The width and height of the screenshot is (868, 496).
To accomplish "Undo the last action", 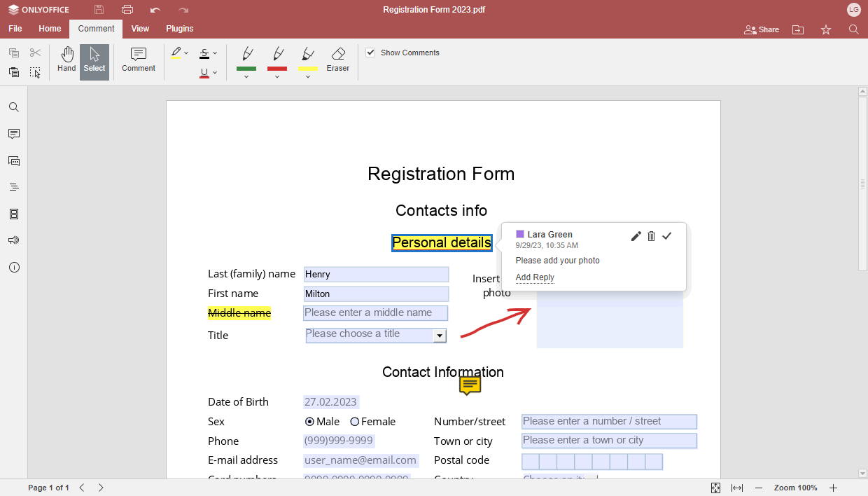I will (155, 9).
